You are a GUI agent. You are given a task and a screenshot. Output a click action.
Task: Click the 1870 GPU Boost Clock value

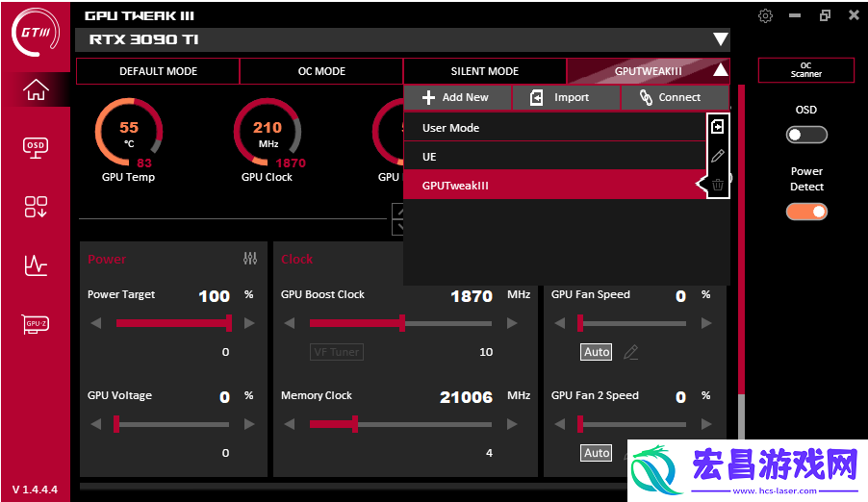tap(472, 296)
